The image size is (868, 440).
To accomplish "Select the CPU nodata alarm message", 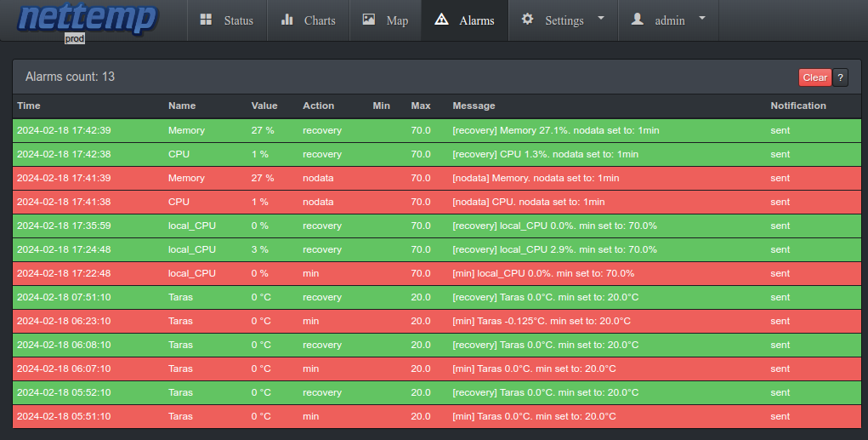I will 528,203.
